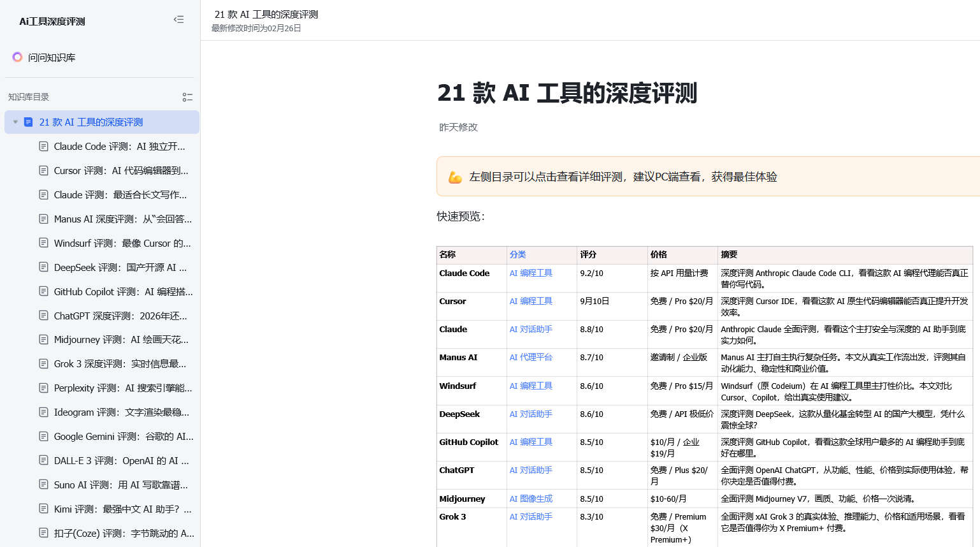This screenshot has width=980, height=547.
Task: Click AI 代理平台 link in Manus AI row
Action: [531, 358]
